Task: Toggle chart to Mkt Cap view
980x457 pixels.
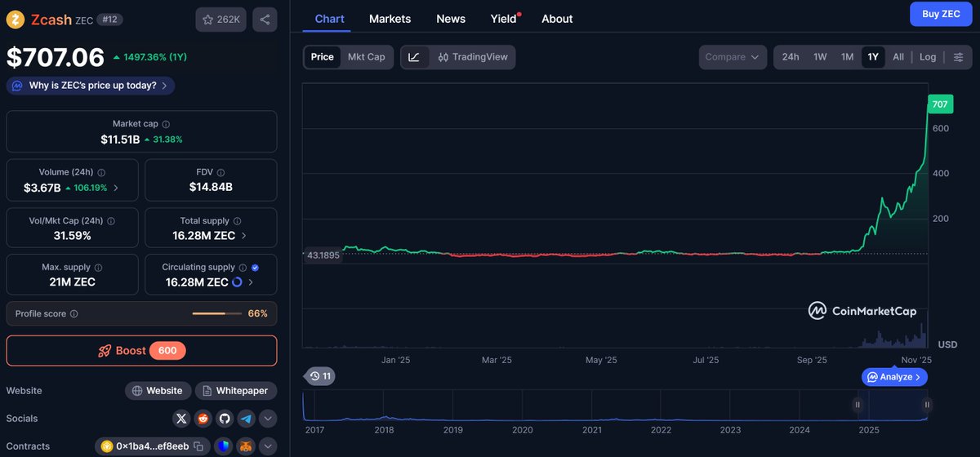Action: 367,57
